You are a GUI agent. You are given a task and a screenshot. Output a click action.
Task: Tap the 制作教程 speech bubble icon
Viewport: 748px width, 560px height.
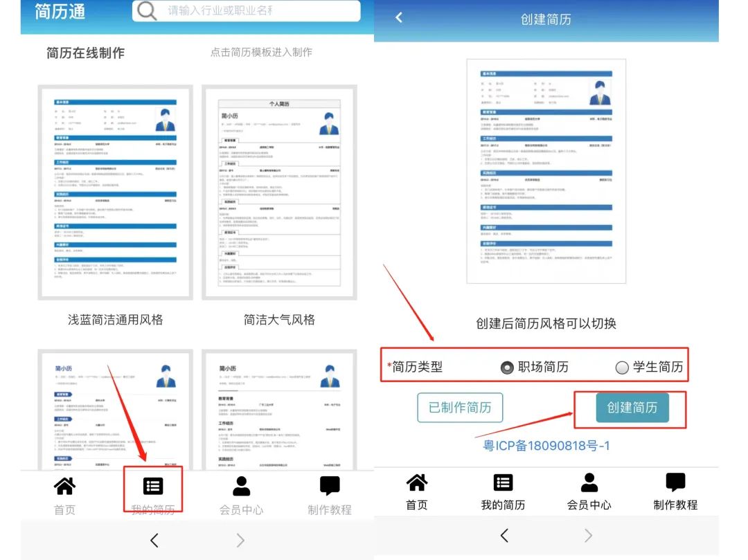[x=329, y=487]
